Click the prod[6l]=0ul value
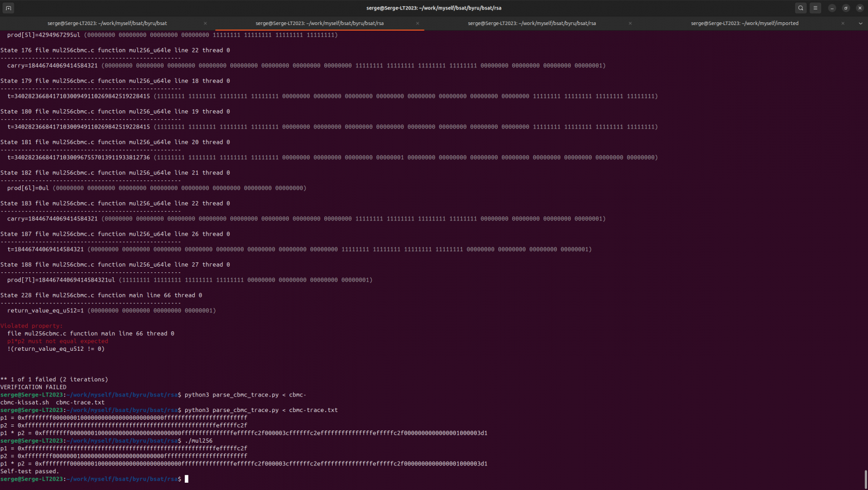Image resolution: width=868 pixels, height=490 pixels. tap(157, 188)
